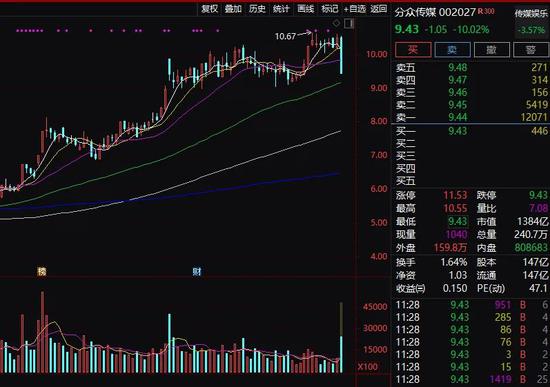Click stock name 分众传媒 002027
The image size is (550, 387).
click(435, 12)
